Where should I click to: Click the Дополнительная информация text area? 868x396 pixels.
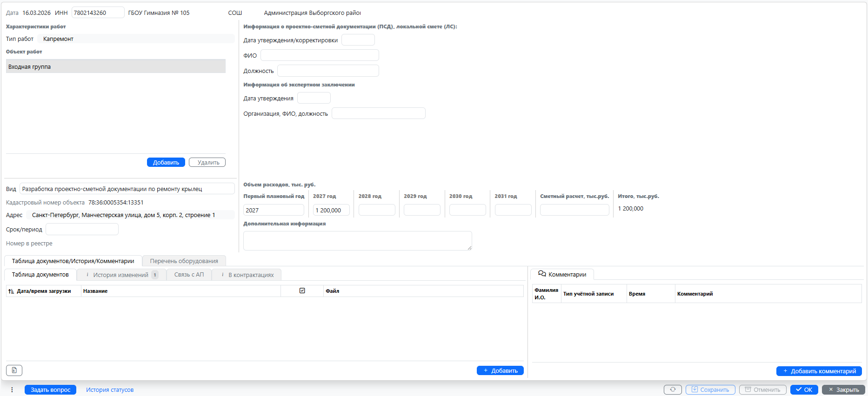357,241
